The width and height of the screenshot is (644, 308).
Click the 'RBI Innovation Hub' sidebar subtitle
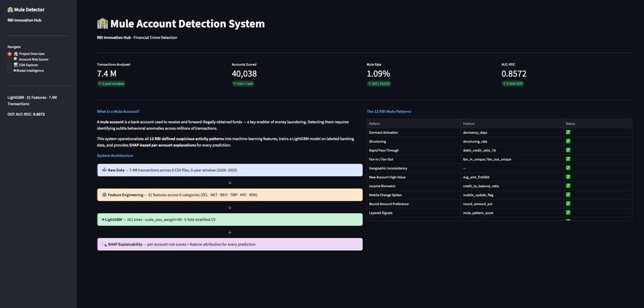(24, 20)
